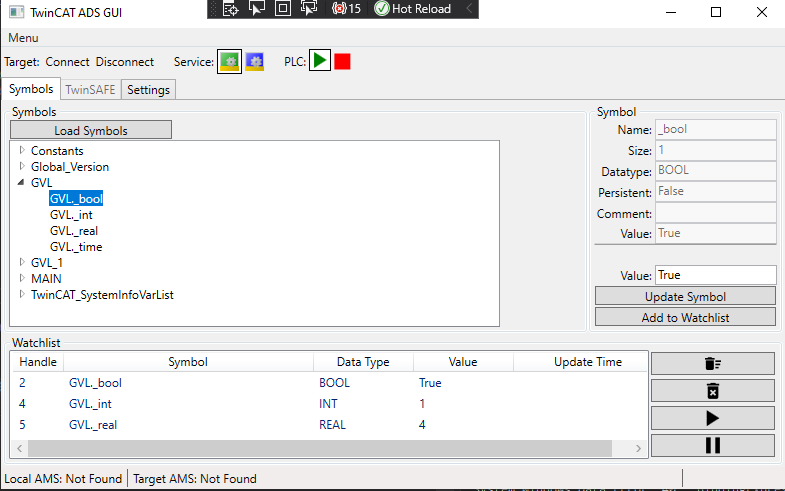
Task: Toggle display layout adorners debug icon
Action: tap(283, 9)
